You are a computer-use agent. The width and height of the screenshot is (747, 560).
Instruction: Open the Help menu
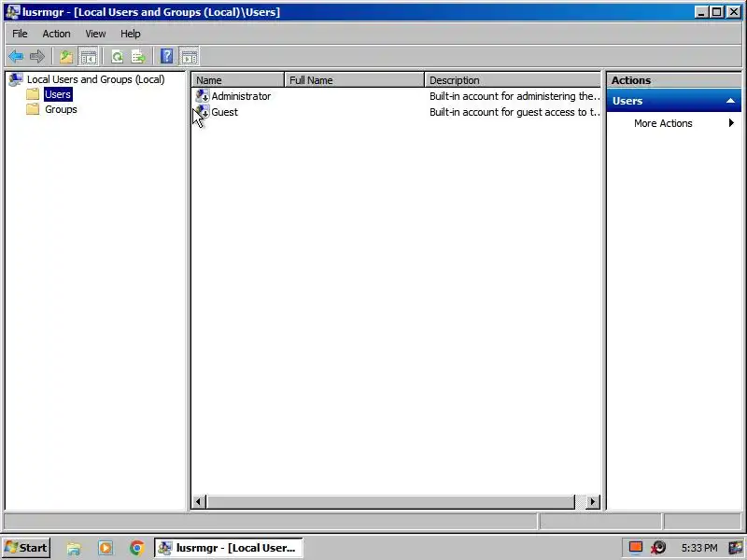tap(130, 34)
